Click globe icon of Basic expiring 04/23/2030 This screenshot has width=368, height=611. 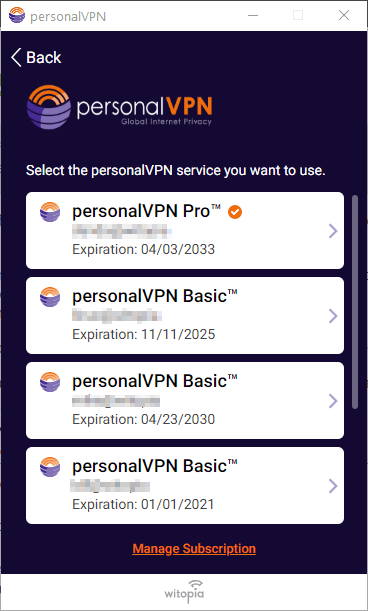tap(50, 382)
